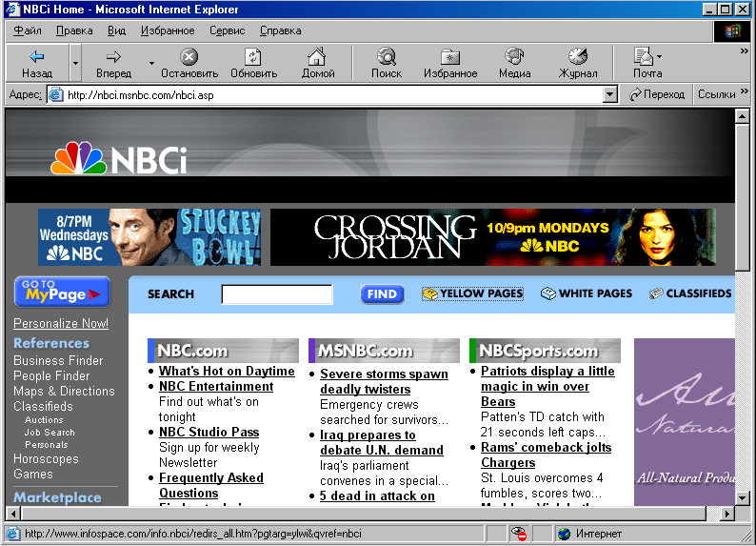The width and height of the screenshot is (756, 546).
Task: Click the Интернет zone globe icon
Action: (x=564, y=534)
